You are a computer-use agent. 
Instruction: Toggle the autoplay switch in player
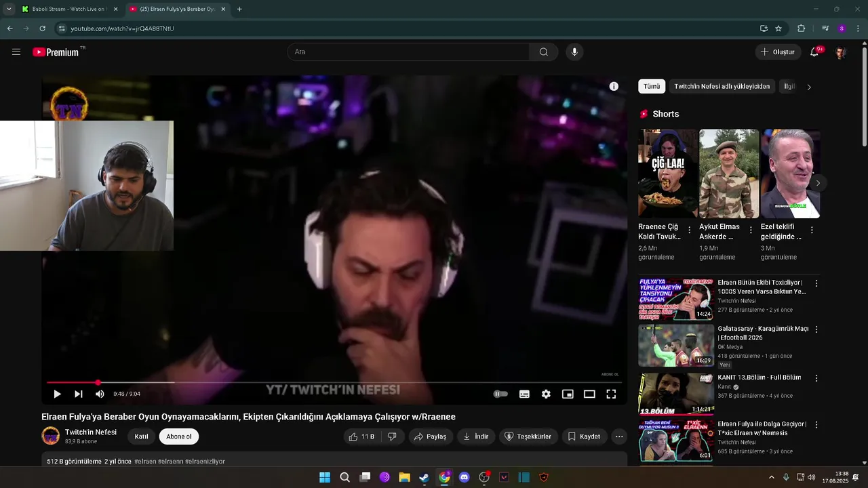click(x=500, y=394)
